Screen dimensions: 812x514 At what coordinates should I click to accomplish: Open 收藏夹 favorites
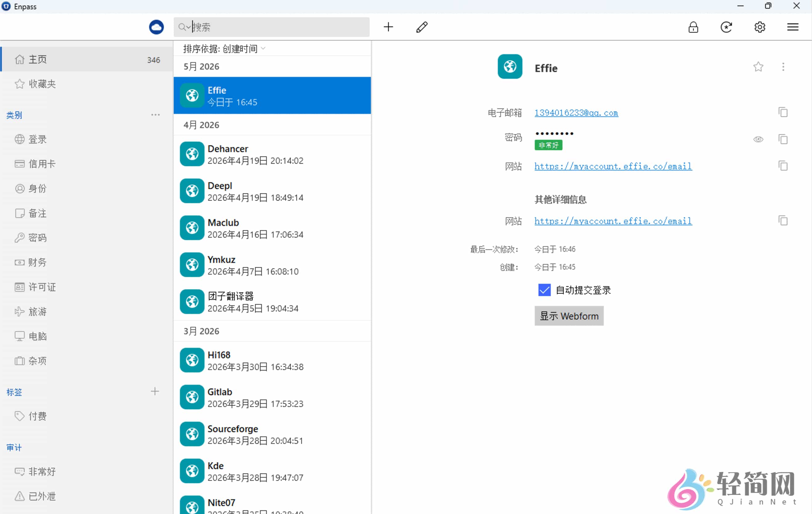pyautogui.click(x=87, y=84)
